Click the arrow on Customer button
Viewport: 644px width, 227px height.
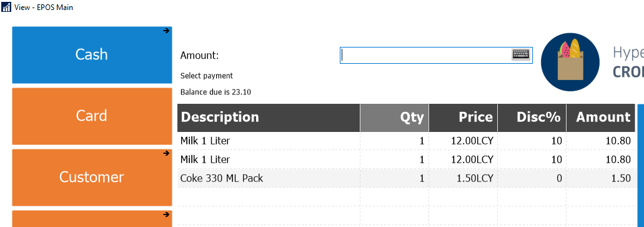166,153
